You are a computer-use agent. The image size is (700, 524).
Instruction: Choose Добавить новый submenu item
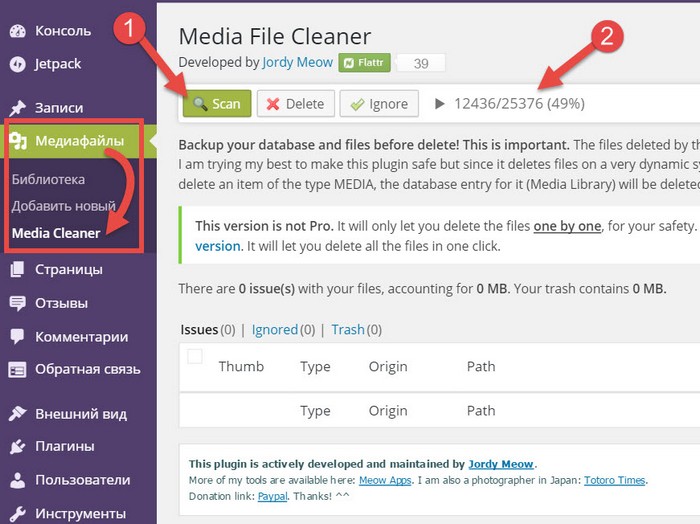click(x=63, y=206)
